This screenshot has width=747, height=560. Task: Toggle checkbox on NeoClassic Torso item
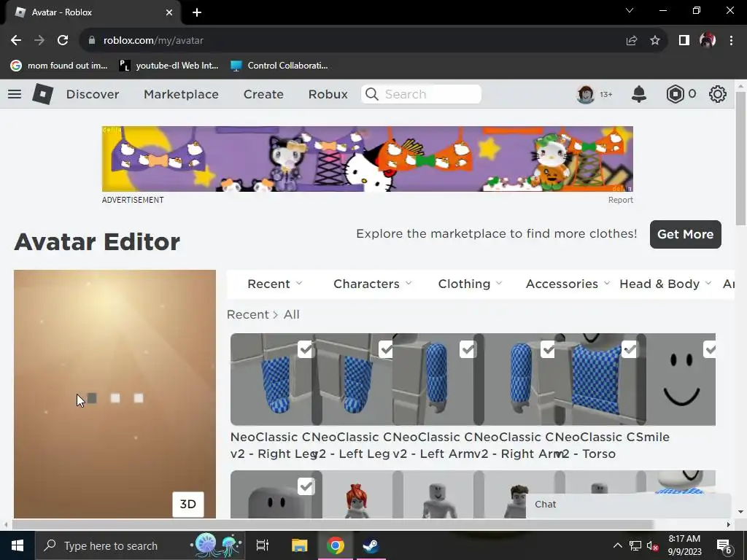630,349
